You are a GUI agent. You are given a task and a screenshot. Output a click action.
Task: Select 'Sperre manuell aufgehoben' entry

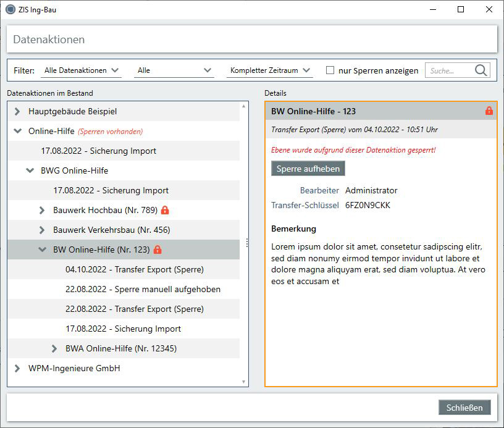143,290
